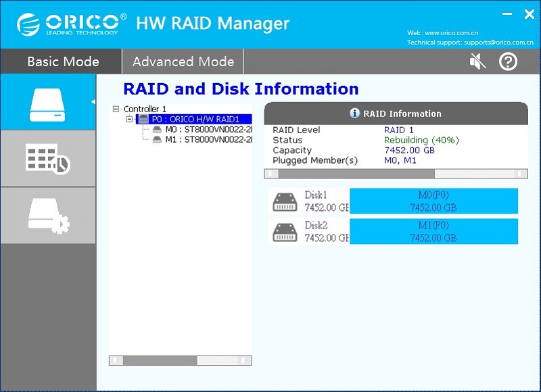Select the M0 ST8000VN0022 disk entry
The image size is (541, 392).
[x=203, y=130]
